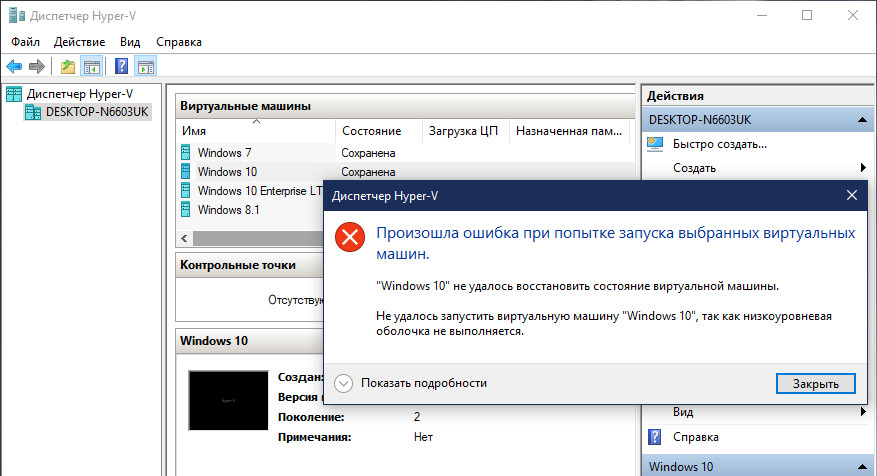Screen dimensions: 877x476
Task: Maximize the Hyper-V Manager window
Action: point(807,15)
